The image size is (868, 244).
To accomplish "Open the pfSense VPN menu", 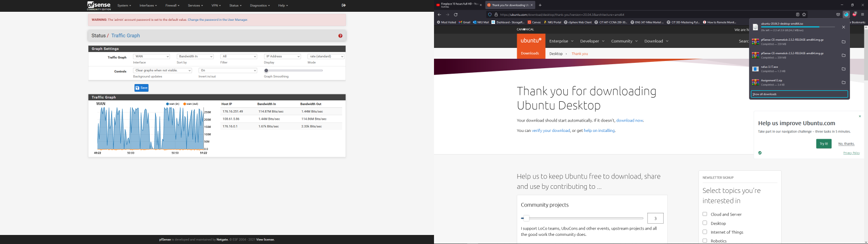I will pyautogui.click(x=216, y=5).
